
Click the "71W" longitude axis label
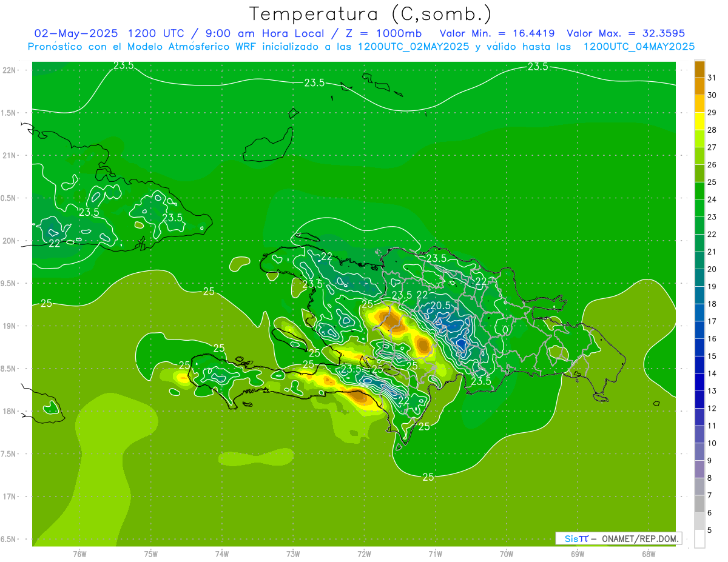click(x=435, y=554)
